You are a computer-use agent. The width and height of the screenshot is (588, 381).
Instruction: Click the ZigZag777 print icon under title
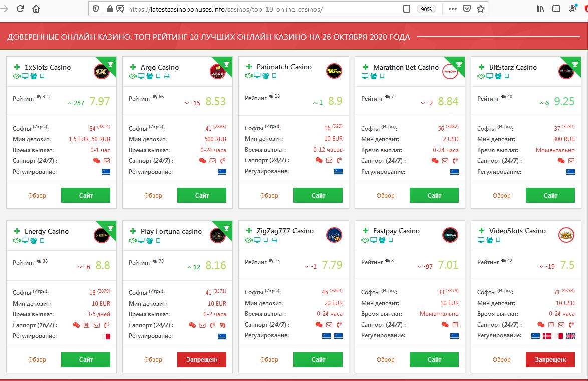click(274, 240)
